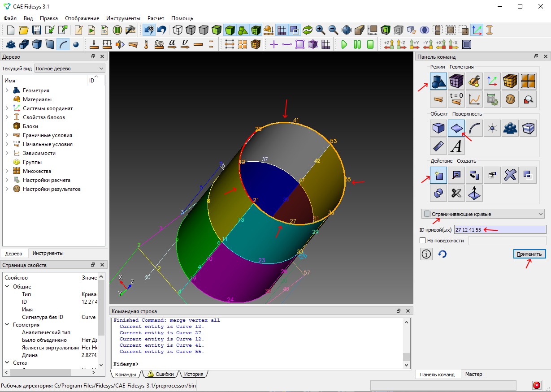551x392 pixels.
Task: Toggle the perspective cube view mode icon
Action: 360,30
